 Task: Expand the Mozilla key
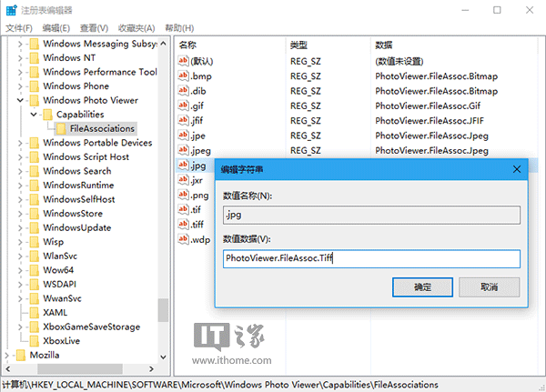pyautogui.click(x=6, y=356)
